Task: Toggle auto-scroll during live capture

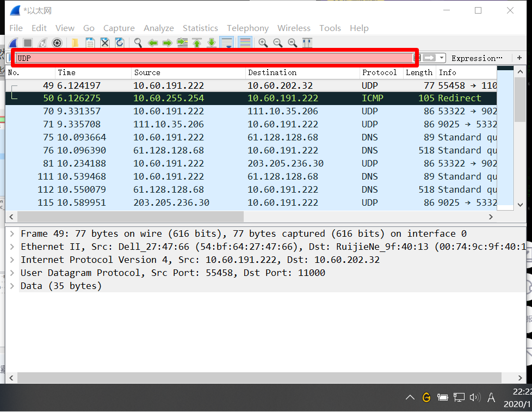Action: pos(226,42)
